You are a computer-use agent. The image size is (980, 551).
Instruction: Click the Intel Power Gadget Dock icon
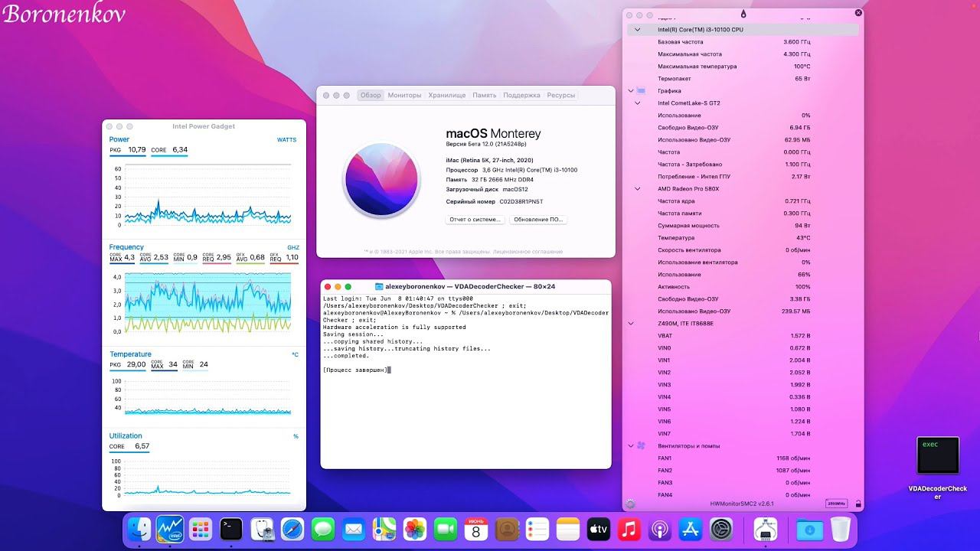tap(169, 529)
